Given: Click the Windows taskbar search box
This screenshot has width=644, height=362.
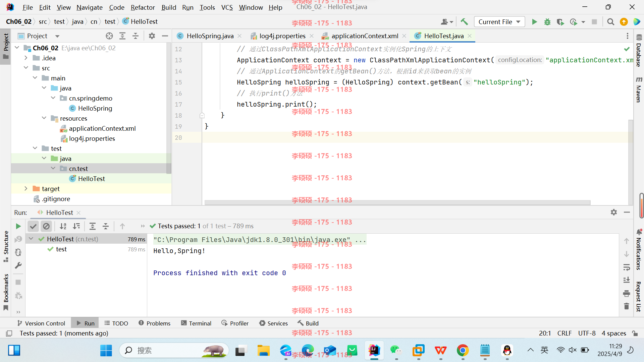Looking at the screenshot, I should pos(174,351).
